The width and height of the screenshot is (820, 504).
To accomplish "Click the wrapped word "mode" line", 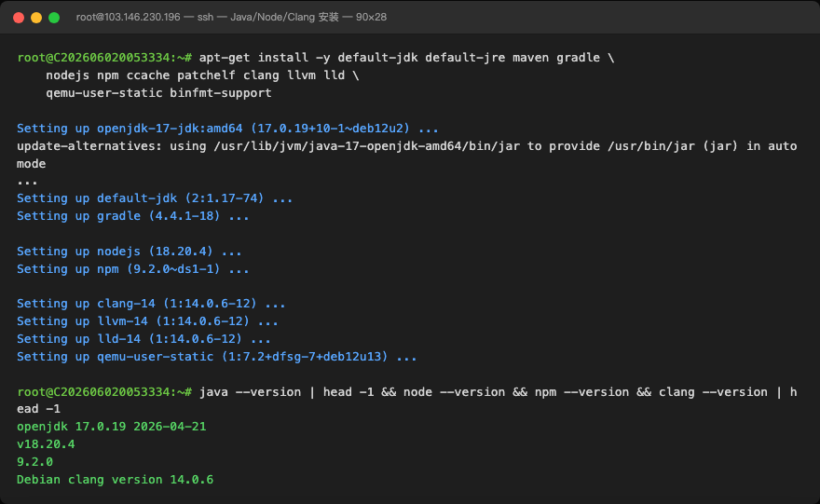I will tap(31, 164).
